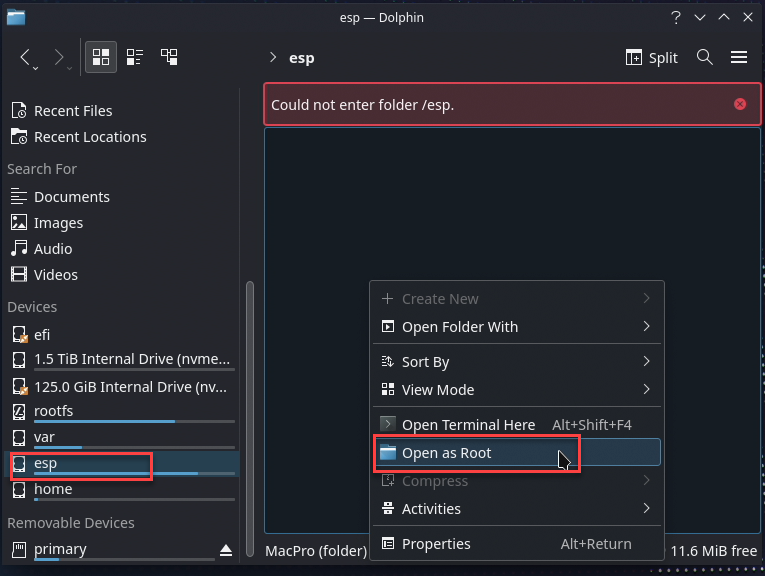
Task: Search for Documents
Action: point(123,197)
